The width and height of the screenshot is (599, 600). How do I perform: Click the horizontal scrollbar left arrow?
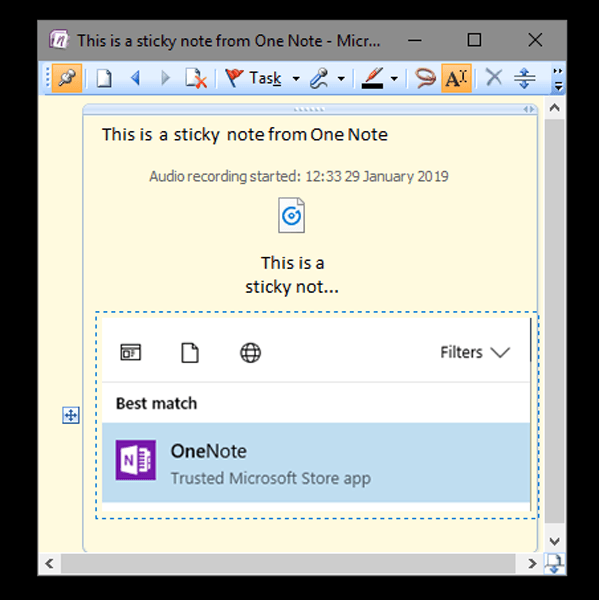point(49,564)
